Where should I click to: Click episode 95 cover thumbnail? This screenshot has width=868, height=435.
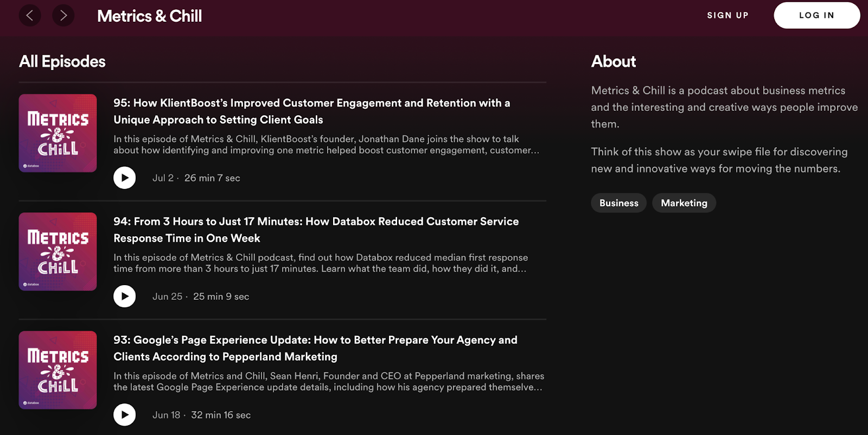[x=58, y=133]
